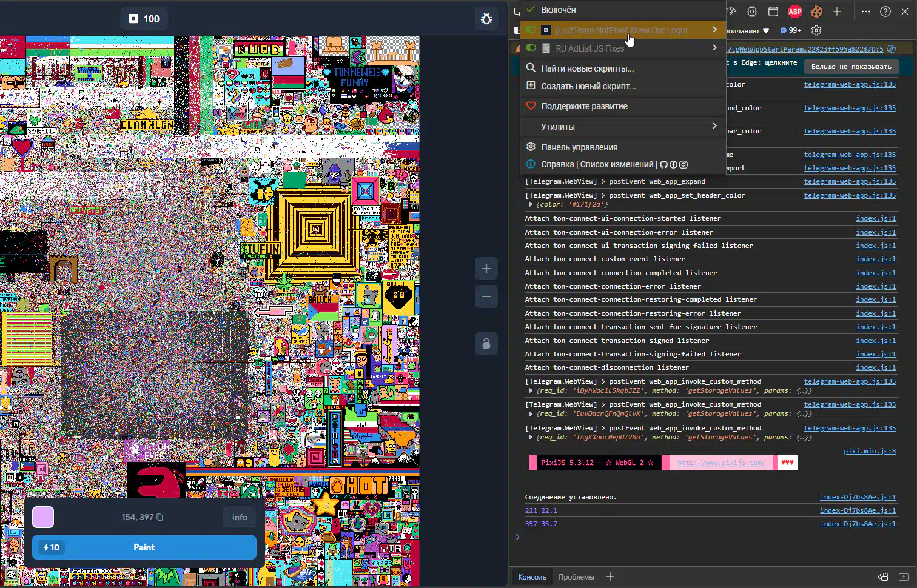Viewport: 917px width, 588px height.
Task: Toggle the Включён enabled checkmark
Action: click(531, 10)
